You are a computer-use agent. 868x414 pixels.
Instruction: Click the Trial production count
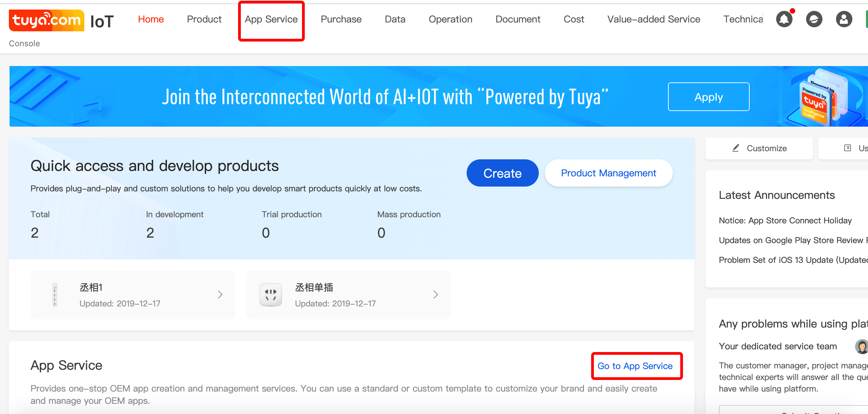[x=266, y=233]
